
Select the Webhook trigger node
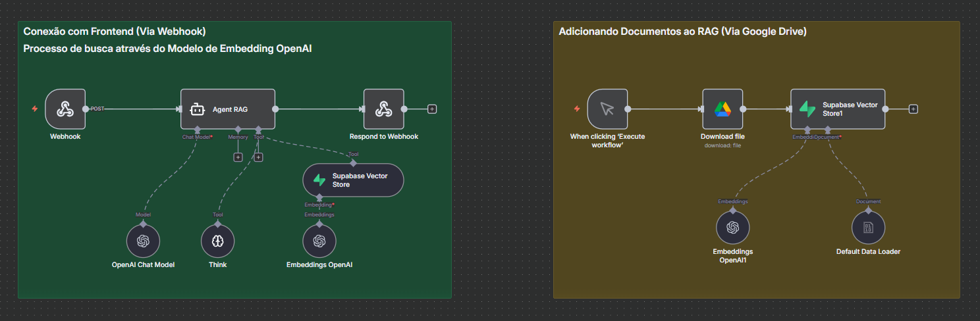point(65,109)
